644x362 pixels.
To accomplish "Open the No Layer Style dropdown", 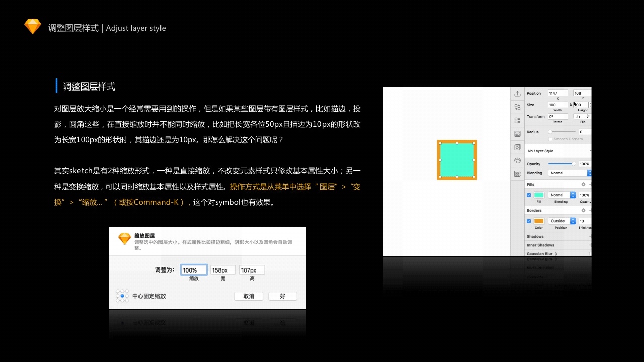I will 558,151.
